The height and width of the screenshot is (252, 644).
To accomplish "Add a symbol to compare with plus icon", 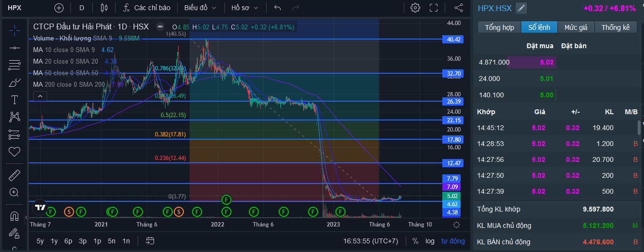I will 59,8.
